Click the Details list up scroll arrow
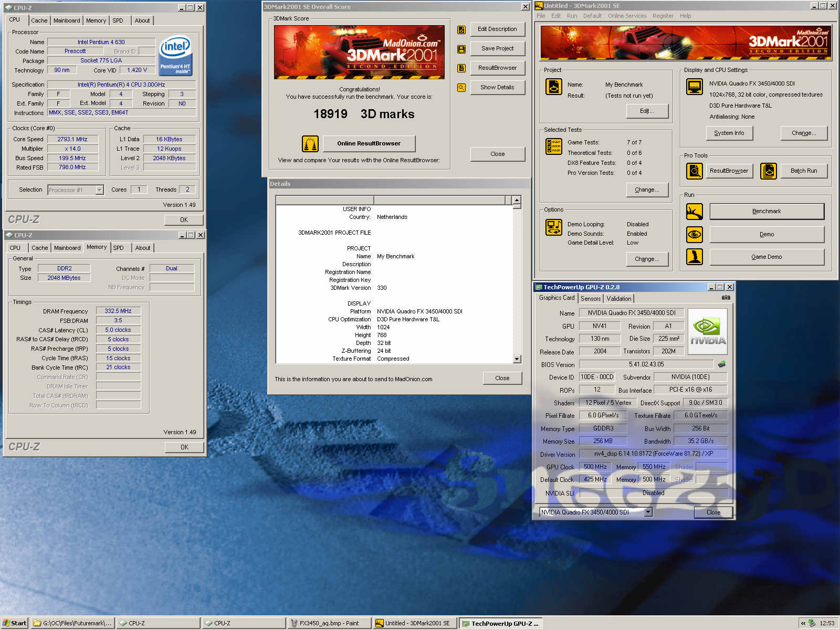Screen dimensions: 840x630 [517, 200]
